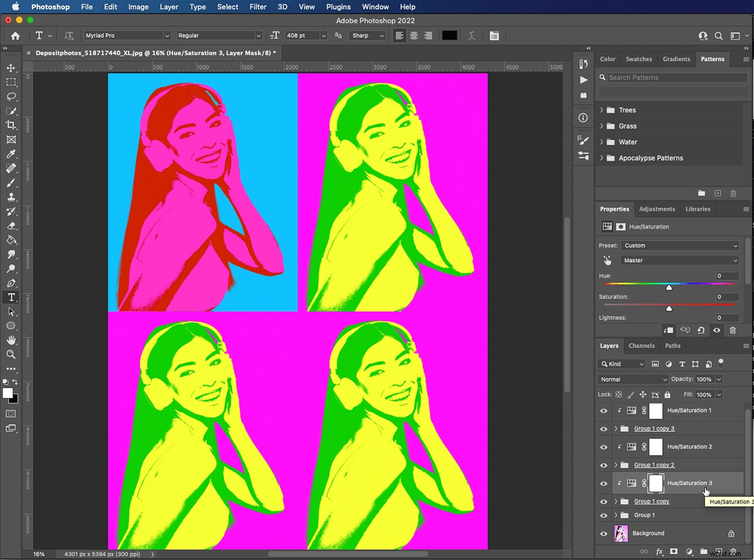Hide the Background layer
This screenshot has height=560, width=754.
click(x=603, y=533)
